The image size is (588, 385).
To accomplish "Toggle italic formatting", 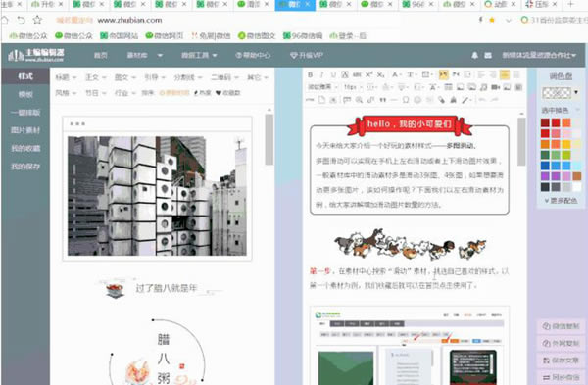I will pos(321,75).
